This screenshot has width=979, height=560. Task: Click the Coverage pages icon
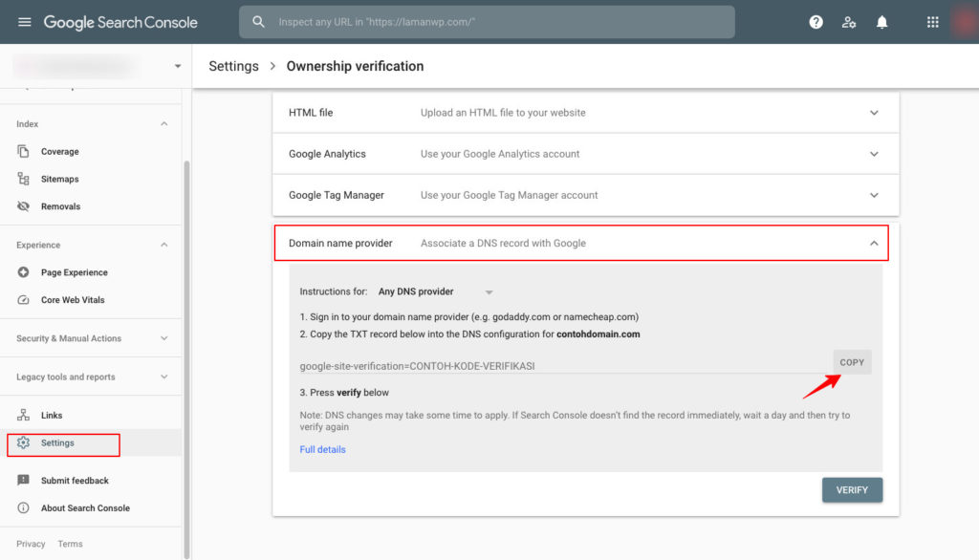pyautogui.click(x=23, y=151)
